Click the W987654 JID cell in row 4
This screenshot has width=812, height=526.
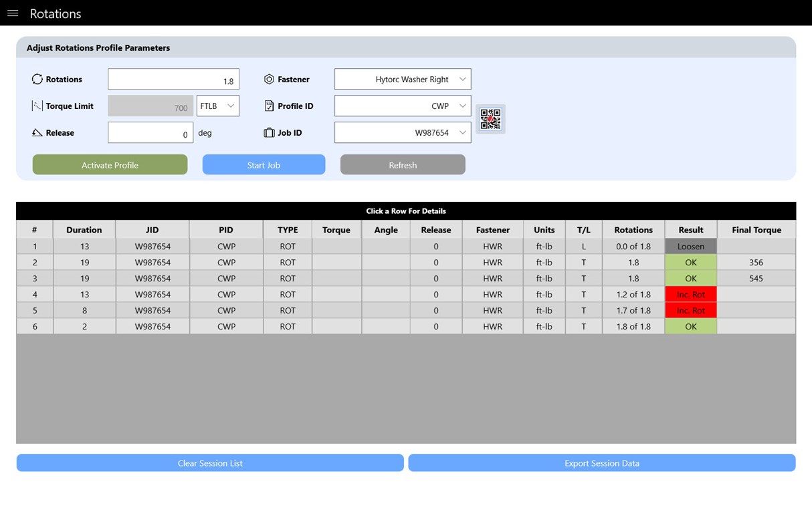[x=153, y=294]
